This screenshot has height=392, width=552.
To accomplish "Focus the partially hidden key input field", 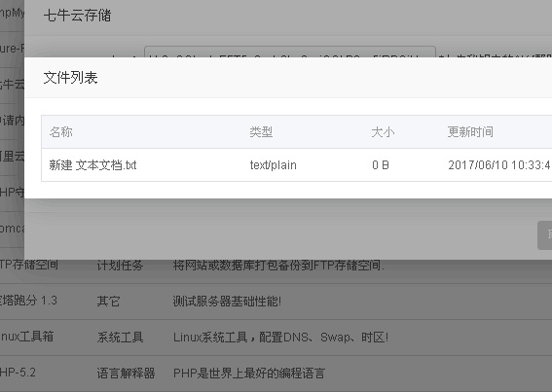I will coord(290,52).
